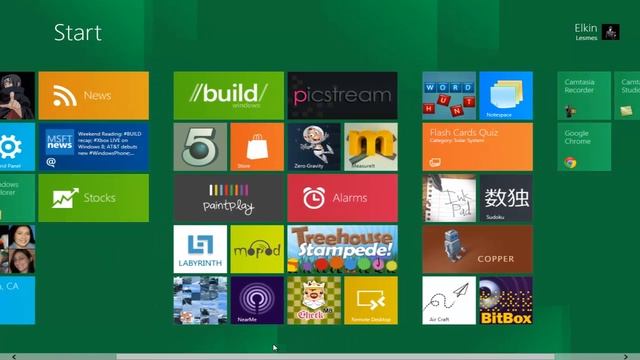Open the MeasureIt tile
The image size is (640, 360).
tap(371, 147)
